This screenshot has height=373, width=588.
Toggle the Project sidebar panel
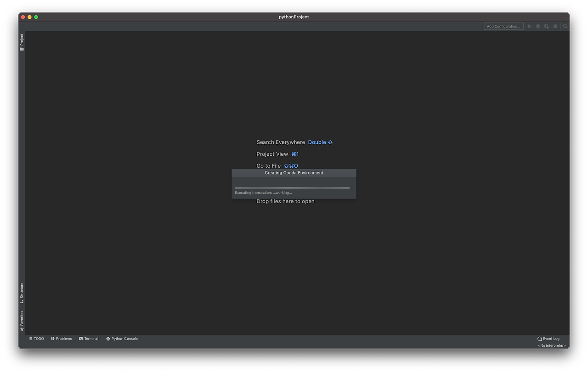point(22,40)
